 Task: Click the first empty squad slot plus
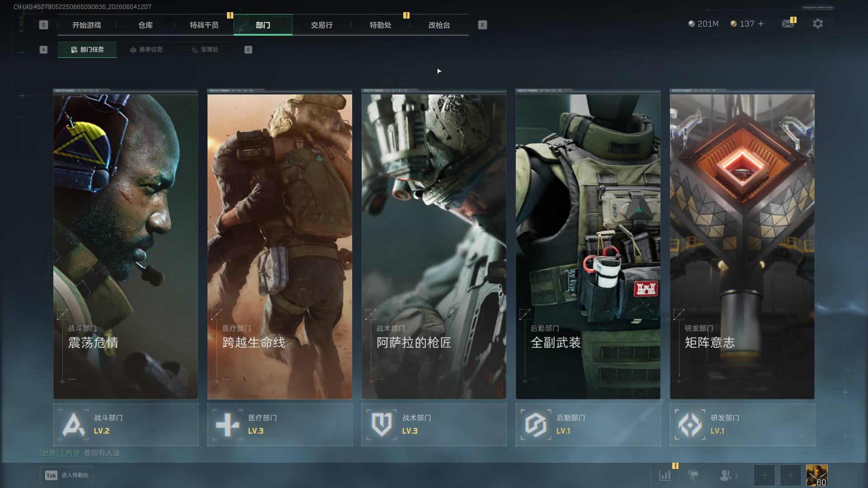[764, 475]
